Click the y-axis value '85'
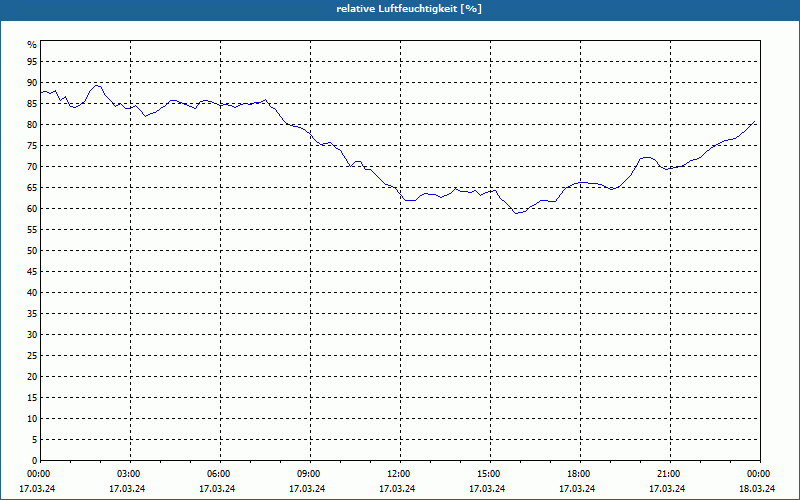The width and height of the screenshot is (800, 500). click(x=32, y=104)
